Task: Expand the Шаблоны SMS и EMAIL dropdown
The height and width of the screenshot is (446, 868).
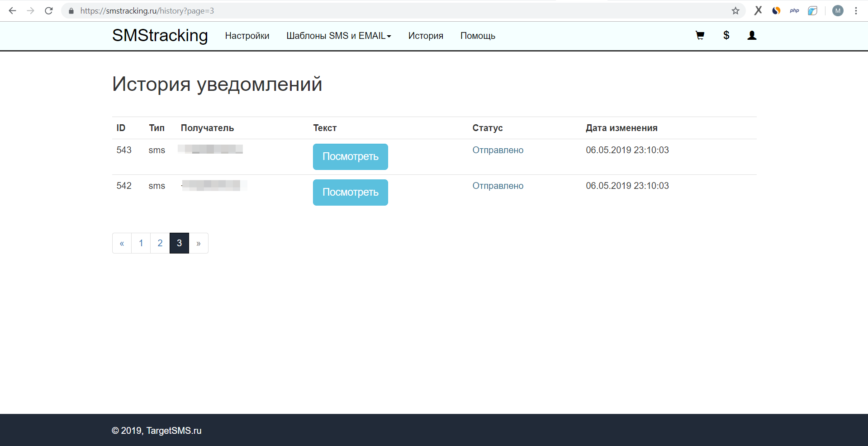Action: point(338,36)
